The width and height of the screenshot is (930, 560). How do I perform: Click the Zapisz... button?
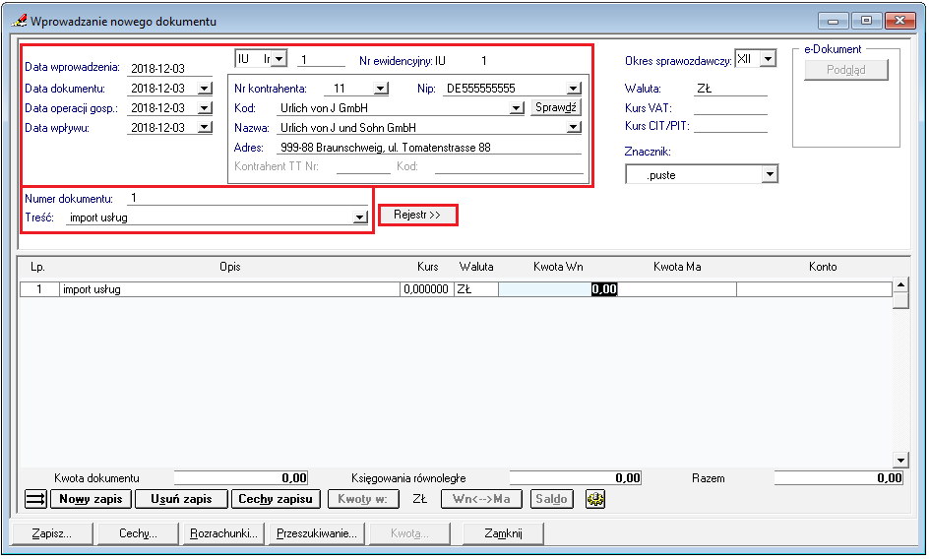(x=51, y=533)
